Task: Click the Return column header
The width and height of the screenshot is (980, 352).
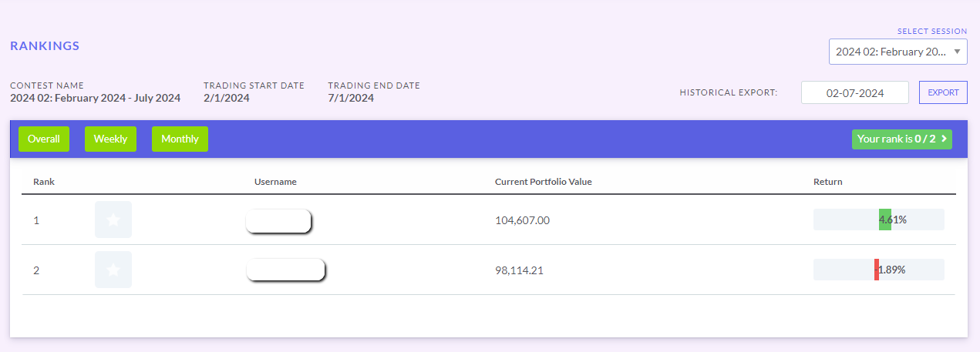Action: point(827,182)
